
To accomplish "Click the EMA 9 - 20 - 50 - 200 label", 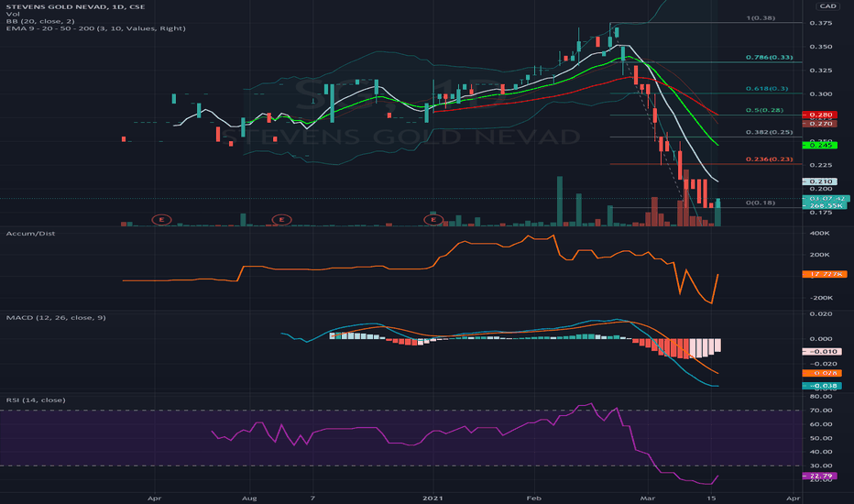I will point(96,28).
